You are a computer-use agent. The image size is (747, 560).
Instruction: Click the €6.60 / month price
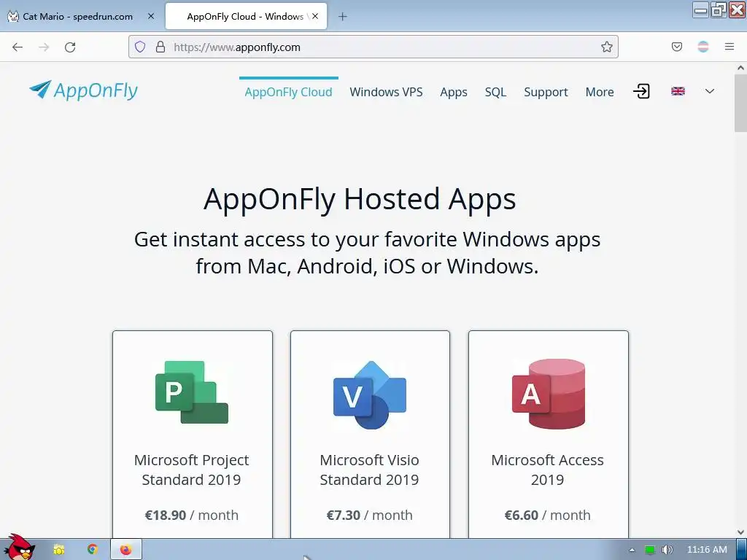[x=547, y=516]
